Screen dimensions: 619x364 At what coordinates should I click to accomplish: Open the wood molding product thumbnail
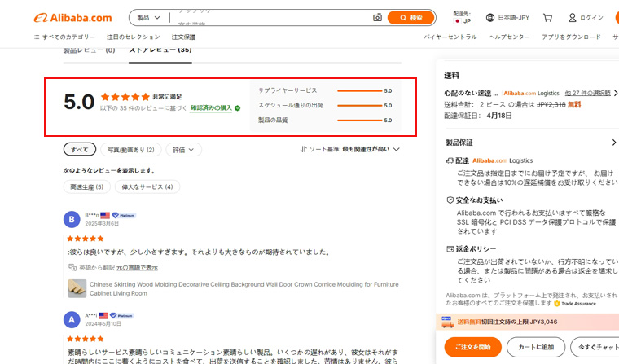point(77,288)
